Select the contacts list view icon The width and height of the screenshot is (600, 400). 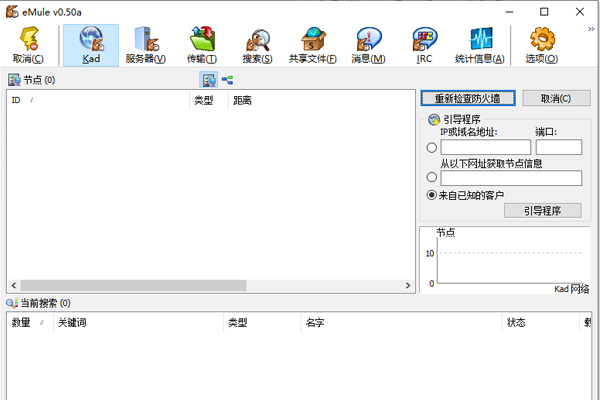[209, 80]
